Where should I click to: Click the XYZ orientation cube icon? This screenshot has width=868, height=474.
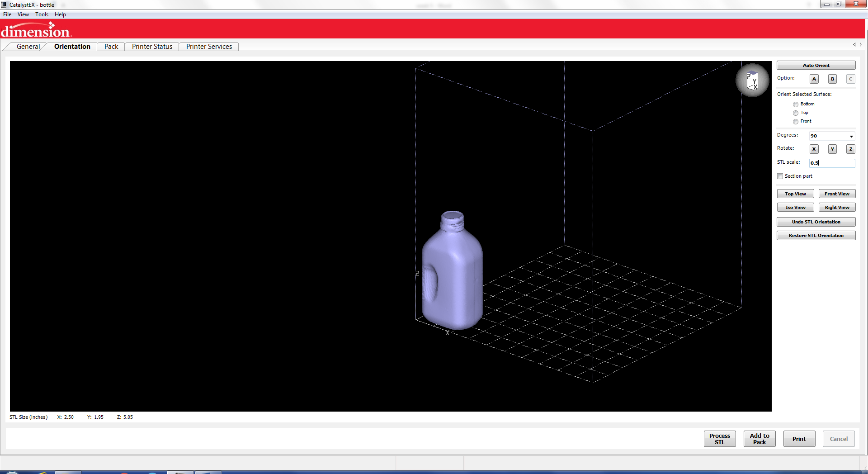pos(752,81)
